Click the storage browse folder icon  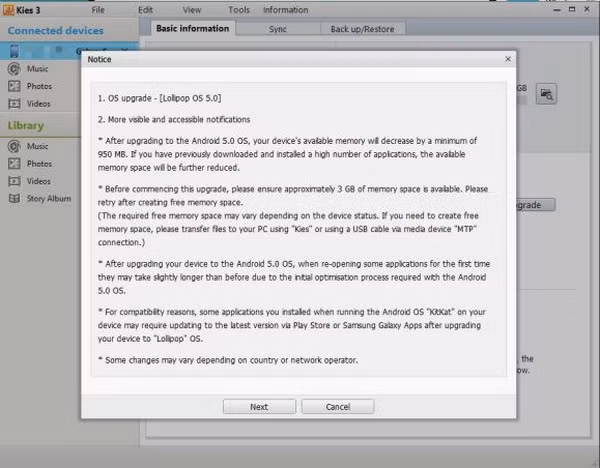(546, 94)
